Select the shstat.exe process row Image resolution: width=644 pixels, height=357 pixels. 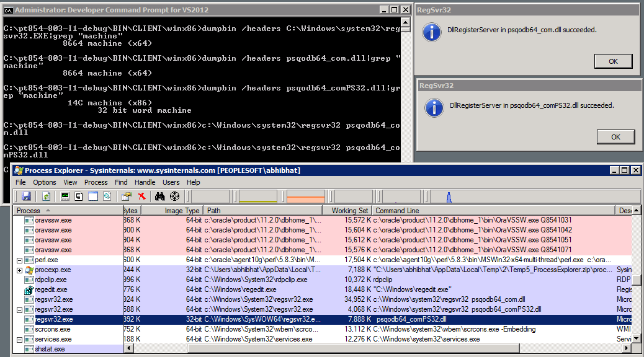(68, 349)
